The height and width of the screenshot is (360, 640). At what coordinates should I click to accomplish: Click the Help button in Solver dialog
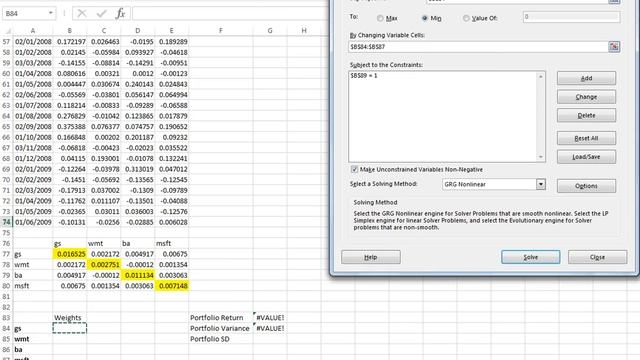click(x=371, y=257)
